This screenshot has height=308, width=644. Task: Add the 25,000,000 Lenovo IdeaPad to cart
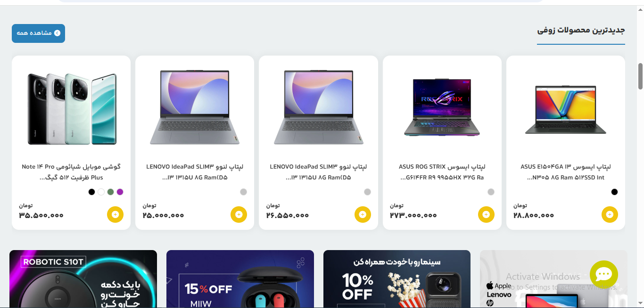(x=239, y=214)
